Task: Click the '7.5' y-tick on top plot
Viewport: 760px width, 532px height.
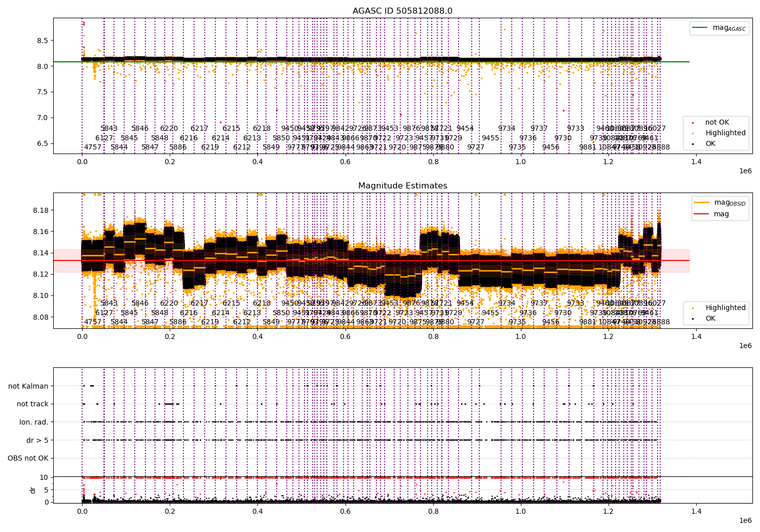Action: [43, 92]
